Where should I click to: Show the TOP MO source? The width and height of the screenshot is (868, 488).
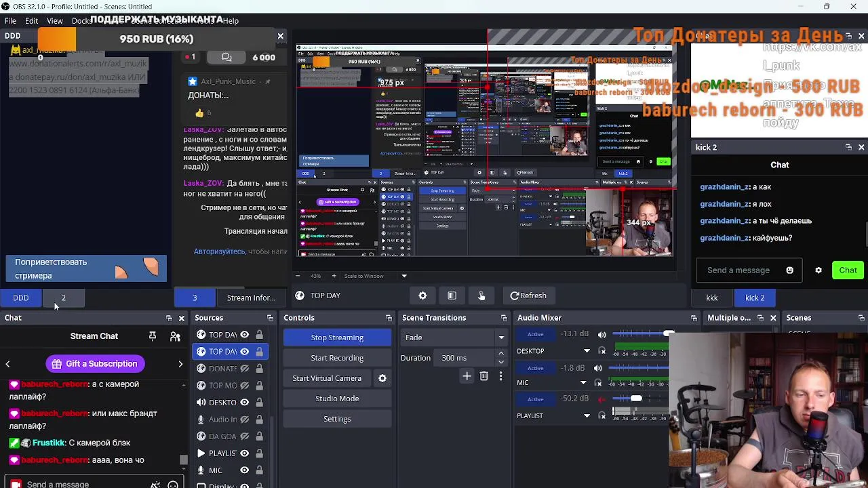point(244,386)
